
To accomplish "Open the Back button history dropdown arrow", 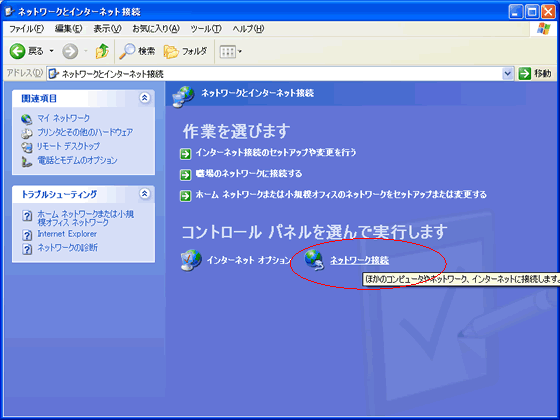I will pos(51,51).
